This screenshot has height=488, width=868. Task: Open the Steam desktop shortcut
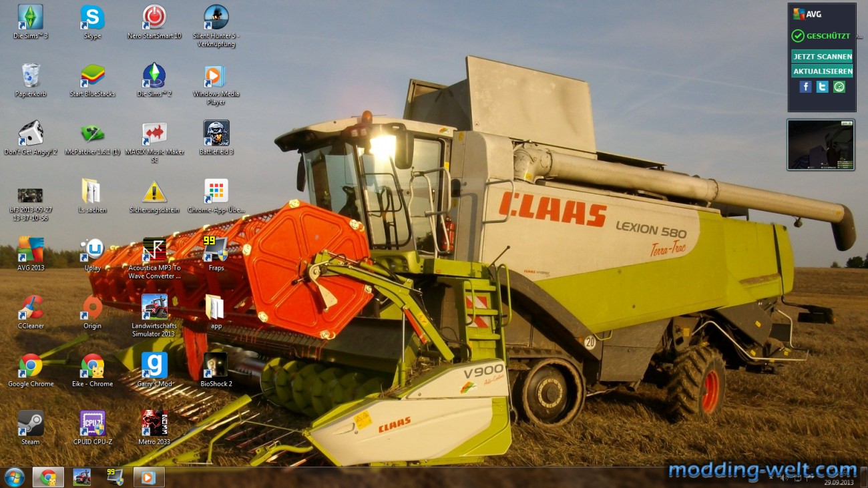point(31,428)
